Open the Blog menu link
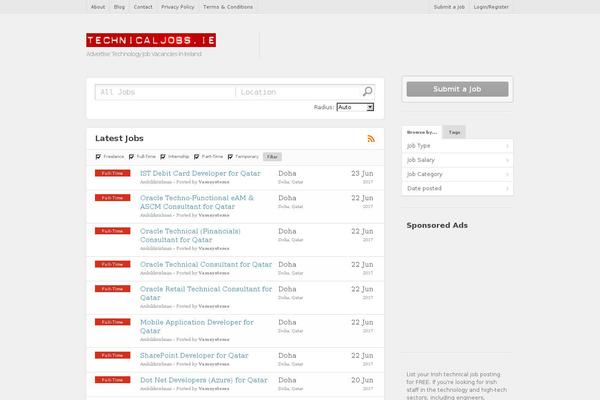 pyautogui.click(x=119, y=7)
